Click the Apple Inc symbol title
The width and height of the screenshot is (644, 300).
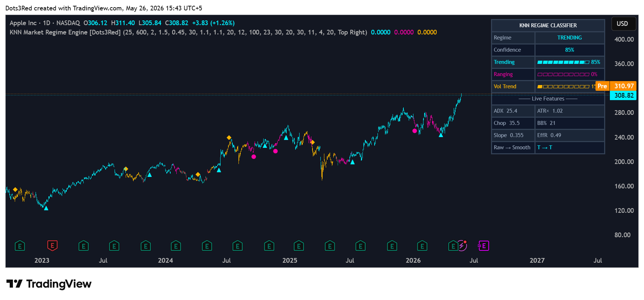pos(23,23)
